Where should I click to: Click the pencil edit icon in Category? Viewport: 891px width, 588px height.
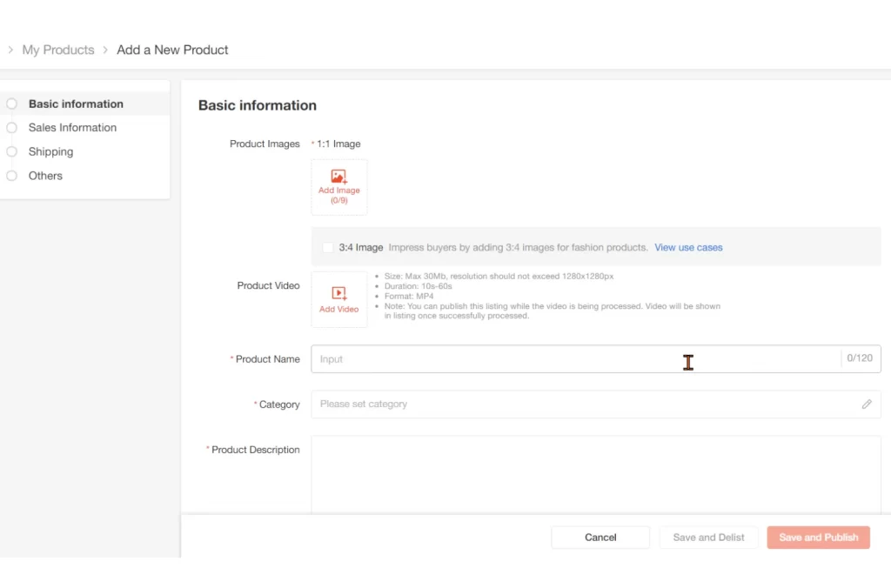tap(867, 404)
